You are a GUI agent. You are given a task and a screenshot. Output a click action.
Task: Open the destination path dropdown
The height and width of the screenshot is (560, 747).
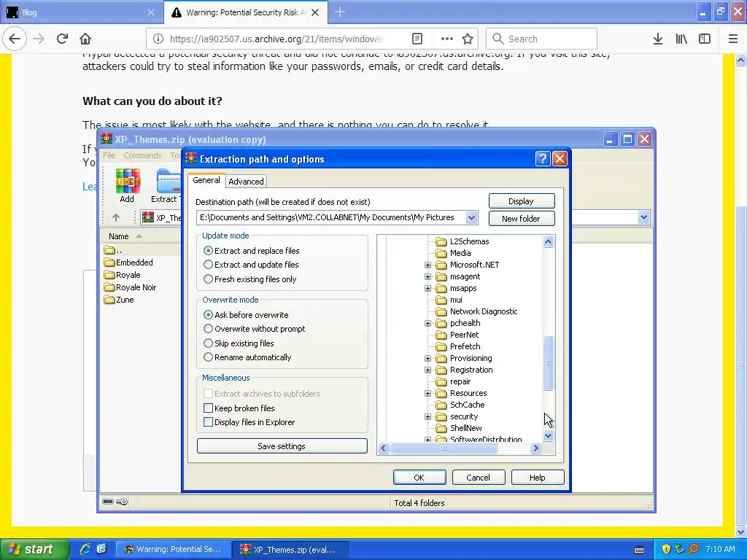471,217
